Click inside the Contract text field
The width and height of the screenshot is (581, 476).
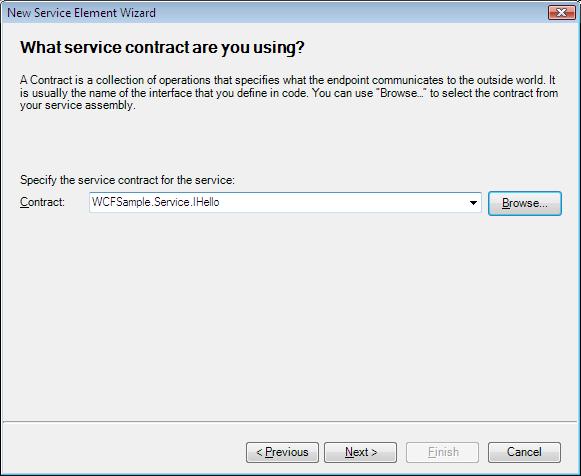click(x=285, y=203)
